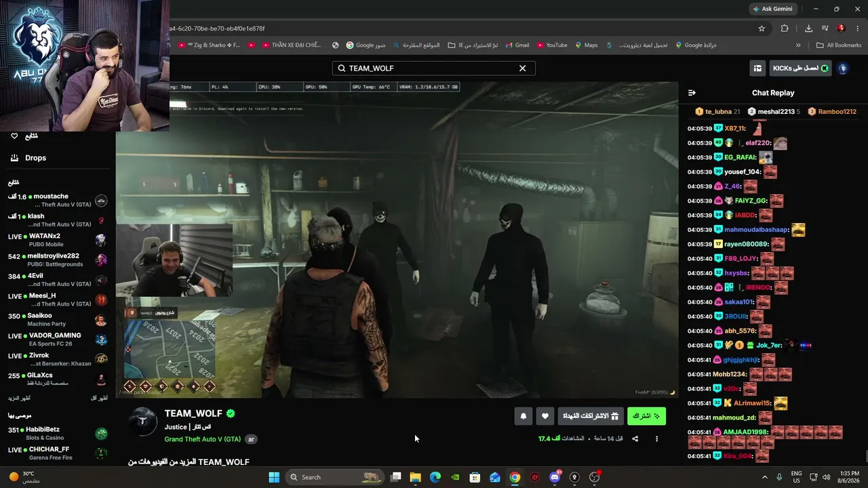
Task: Click the TEAM_WOLF search input field
Action: (433, 68)
